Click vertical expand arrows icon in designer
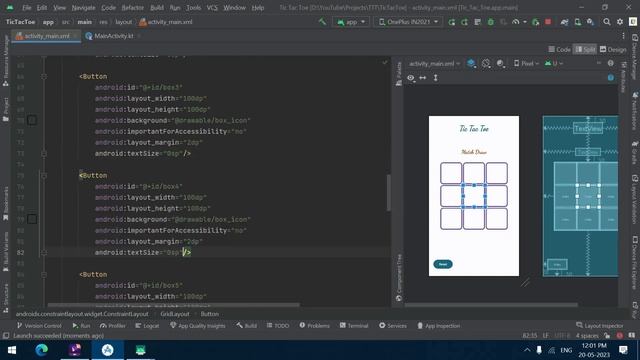Image resolution: width=640 pixels, height=360 pixels. point(436,78)
